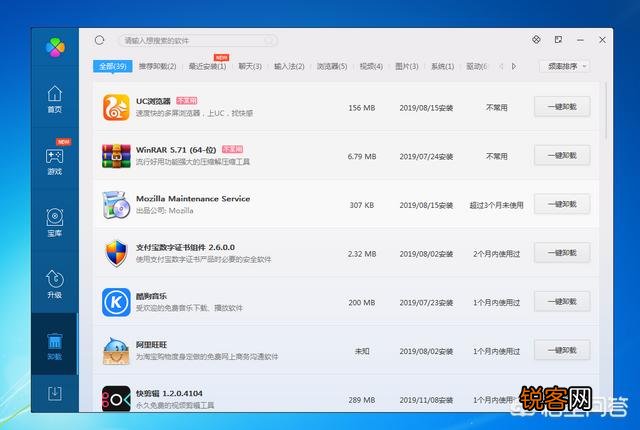Viewport: 640px width, 430px height.
Task: Switch to 输入法(2) tab
Action: click(x=289, y=66)
